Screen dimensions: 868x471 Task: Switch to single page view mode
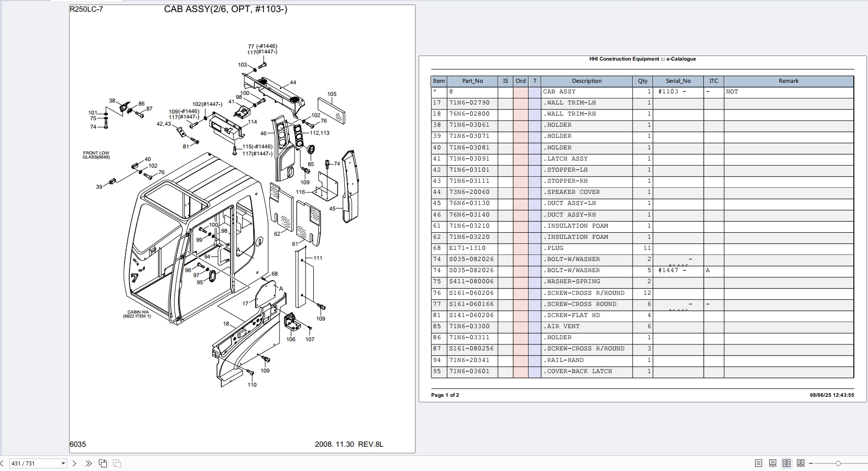point(759,463)
